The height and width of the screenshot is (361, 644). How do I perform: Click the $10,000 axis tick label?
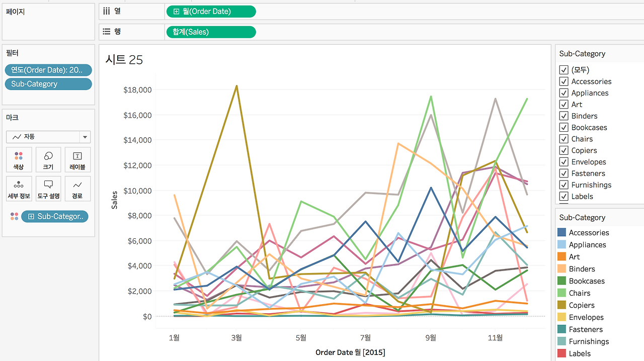tap(137, 191)
